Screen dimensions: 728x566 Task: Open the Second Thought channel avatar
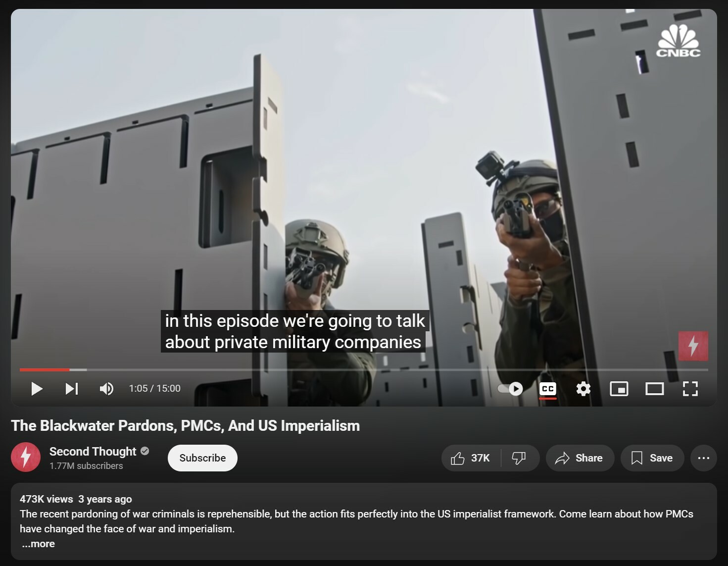(x=26, y=457)
